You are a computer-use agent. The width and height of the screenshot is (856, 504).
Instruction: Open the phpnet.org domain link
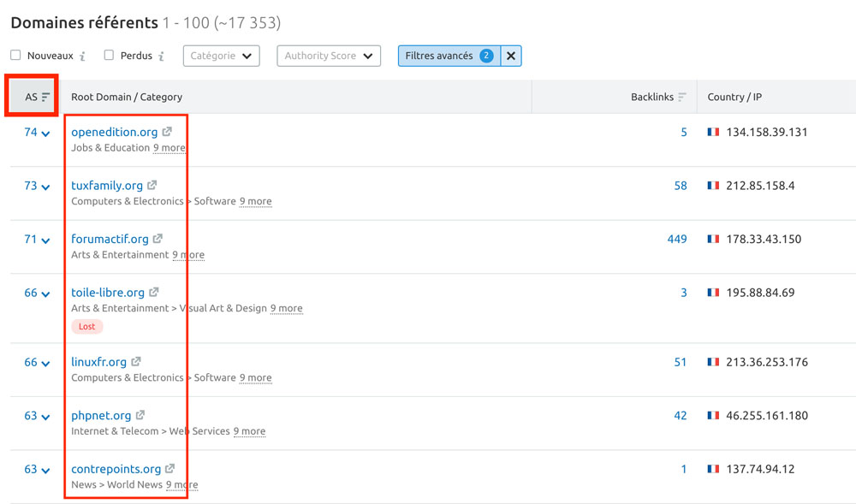coord(101,416)
